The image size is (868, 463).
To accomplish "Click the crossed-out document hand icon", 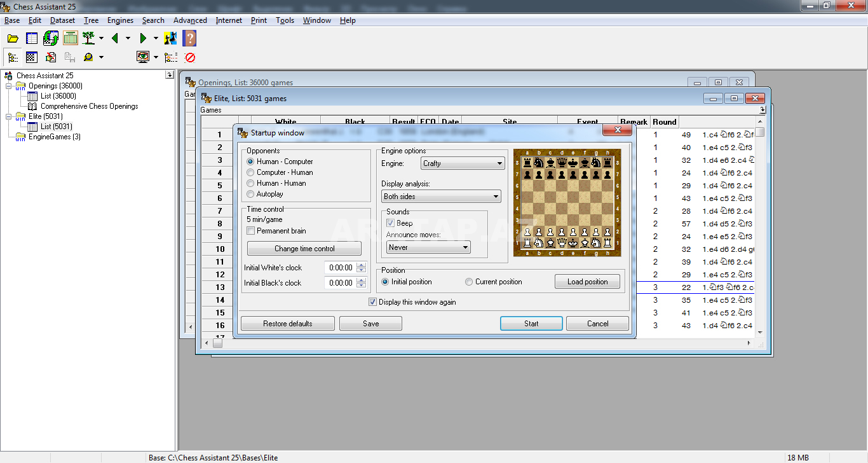I will [51, 57].
